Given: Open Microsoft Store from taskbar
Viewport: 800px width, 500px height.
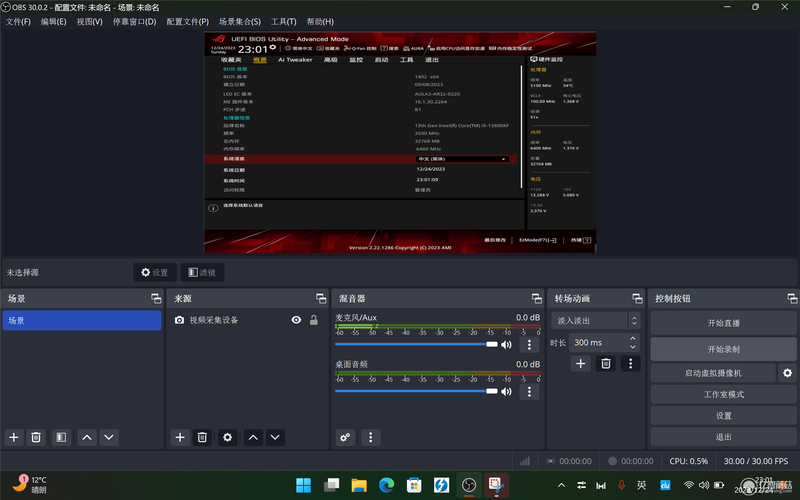Looking at the screenshot, I should tap(414, 485).
